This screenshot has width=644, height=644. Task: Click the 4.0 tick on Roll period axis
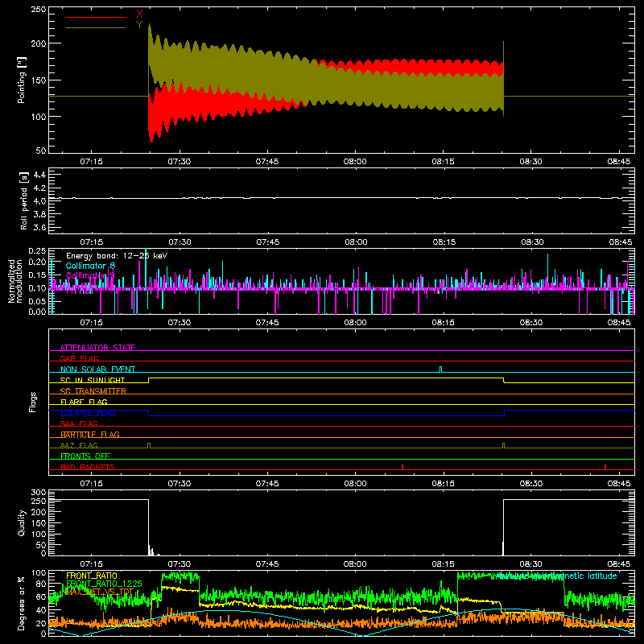point(39,201)
